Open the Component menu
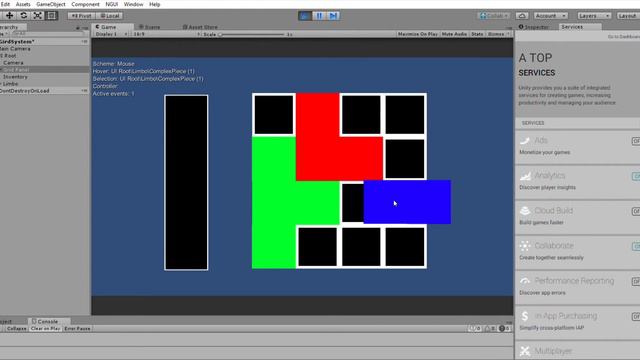The image size is (640, 360). [x=85, y=4]
